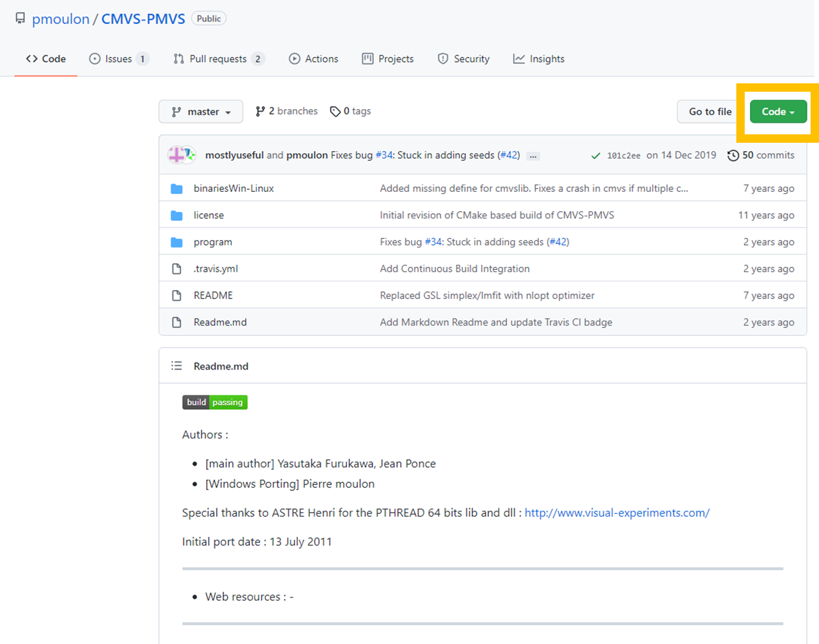Image resolution: width=819 pixels, height=644 pixels.
Task: Open commit 'Added missing define for cmvslib'
Action: 534,189
